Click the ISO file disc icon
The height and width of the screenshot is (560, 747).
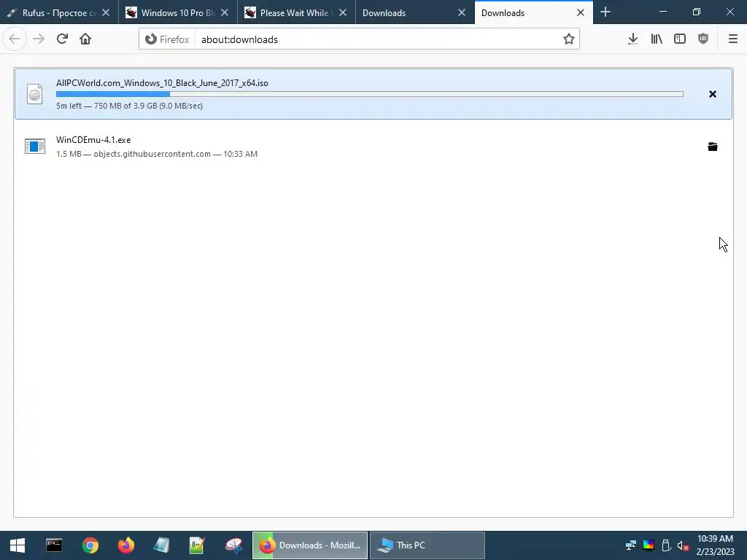[x=35, y=94]
